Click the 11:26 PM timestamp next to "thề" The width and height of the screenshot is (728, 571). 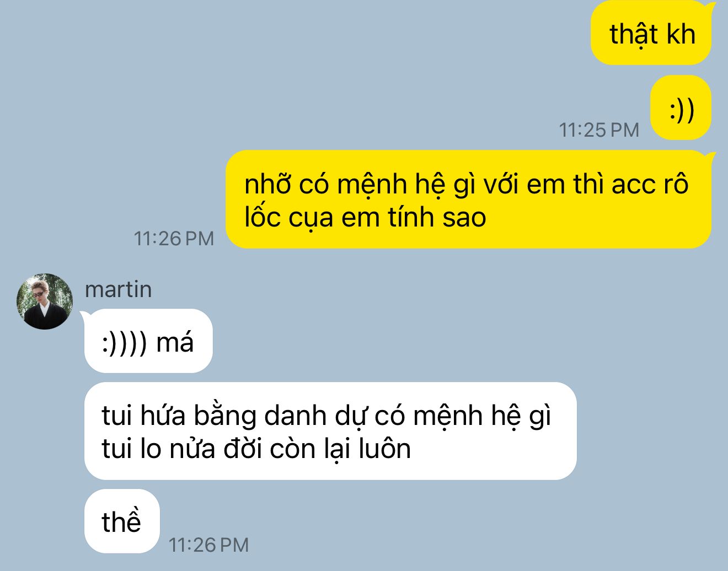coord(208,545)
